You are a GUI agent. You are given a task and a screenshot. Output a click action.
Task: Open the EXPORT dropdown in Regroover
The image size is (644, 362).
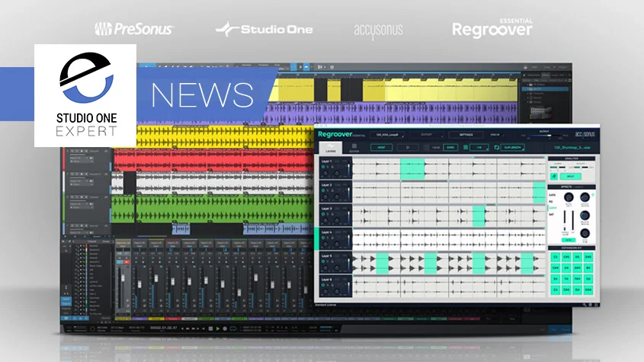pos(428,135)
